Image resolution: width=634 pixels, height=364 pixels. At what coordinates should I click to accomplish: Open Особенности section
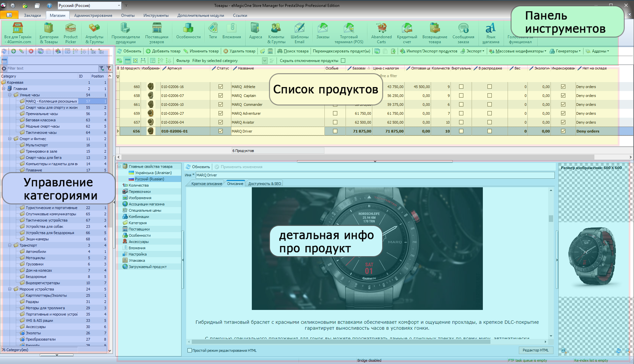click(188, 31)
